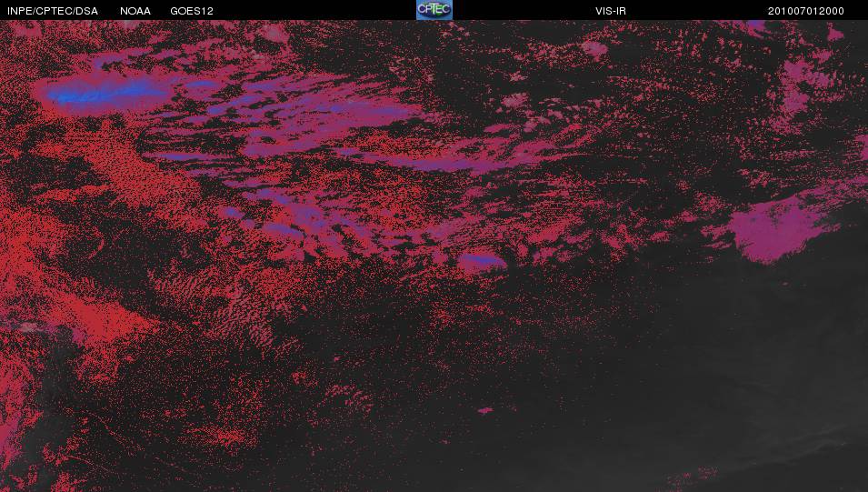This screenshot has height=492, width=868.
Task: Click the 201007012000 timestamp
Action: click(x=806, y=11)
